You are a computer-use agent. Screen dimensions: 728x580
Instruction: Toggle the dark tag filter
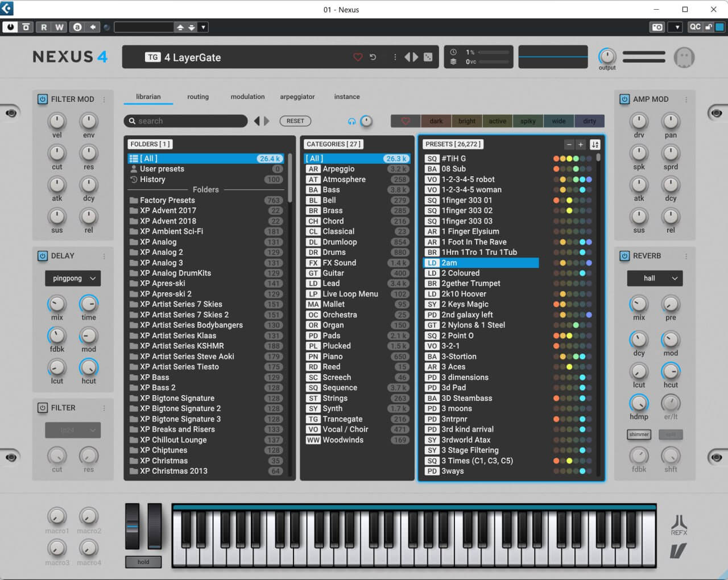click(x=436, y=121)
